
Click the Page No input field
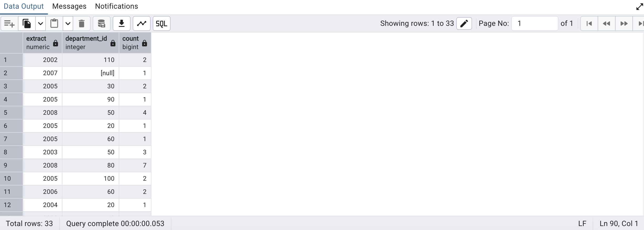[x=534, y=23]
